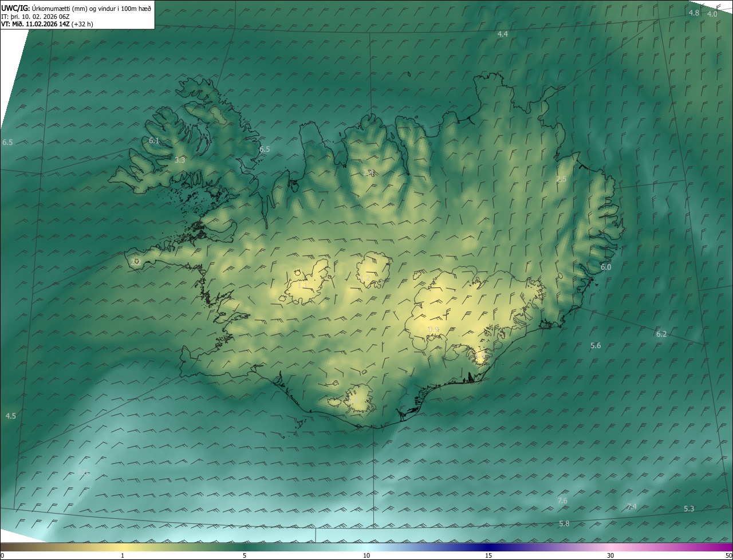Screen dimensions: 733x560
Task: Click the valid time 'VT: Mið. 11.02.2026 14Z'
Action: [x=36, y=24]
